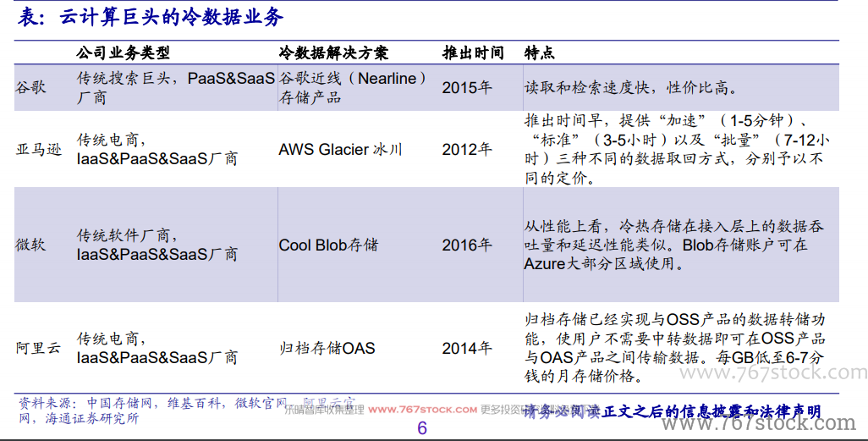This screenshot has width=868, height=441.
Task: Click the launch year '2014年'
Action: (467, 348)
